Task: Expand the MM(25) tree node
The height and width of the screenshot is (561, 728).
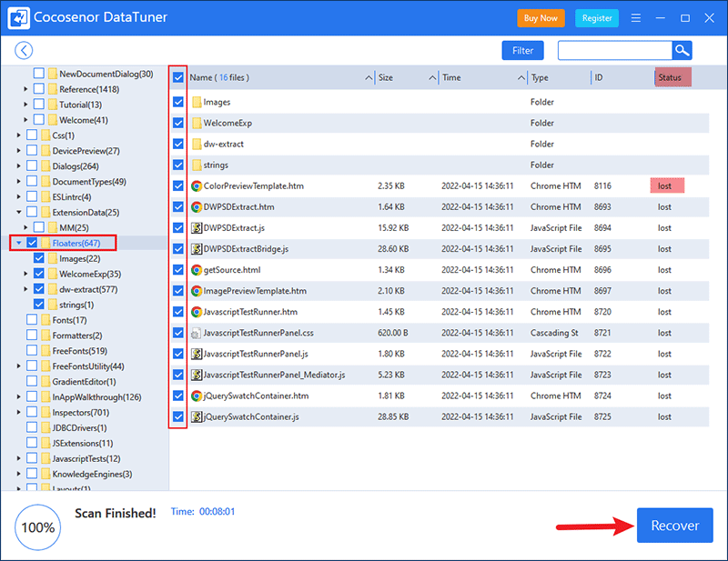Action: tap(25, 227)
